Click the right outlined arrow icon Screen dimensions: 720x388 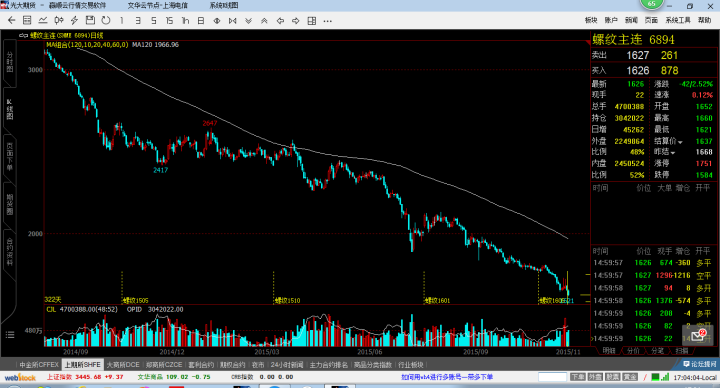(x=296, y=21)
